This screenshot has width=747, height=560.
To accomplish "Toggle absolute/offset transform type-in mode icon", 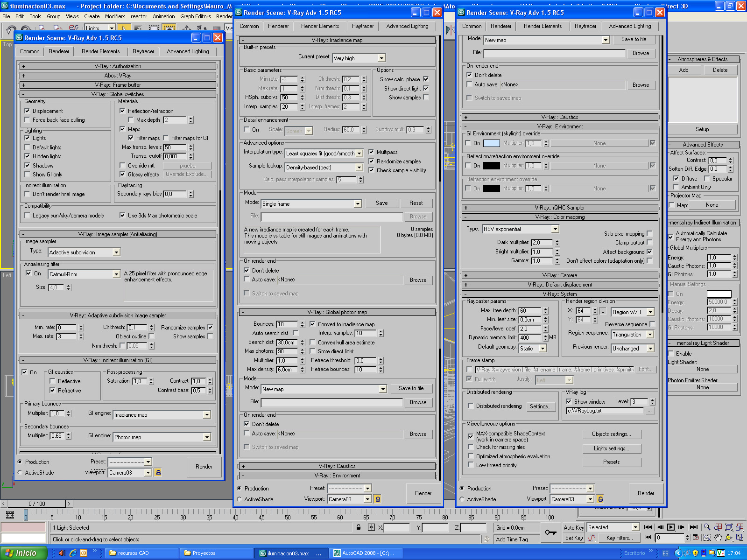I will click(371, 527).
